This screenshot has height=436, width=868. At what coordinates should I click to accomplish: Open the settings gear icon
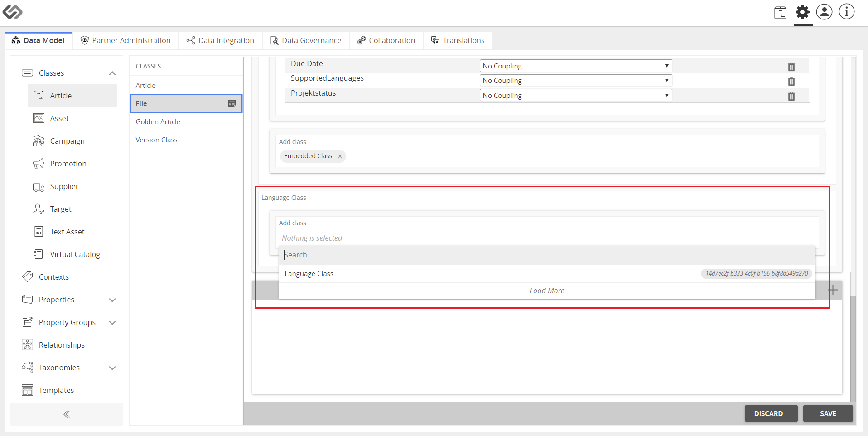tap(802, 12)
